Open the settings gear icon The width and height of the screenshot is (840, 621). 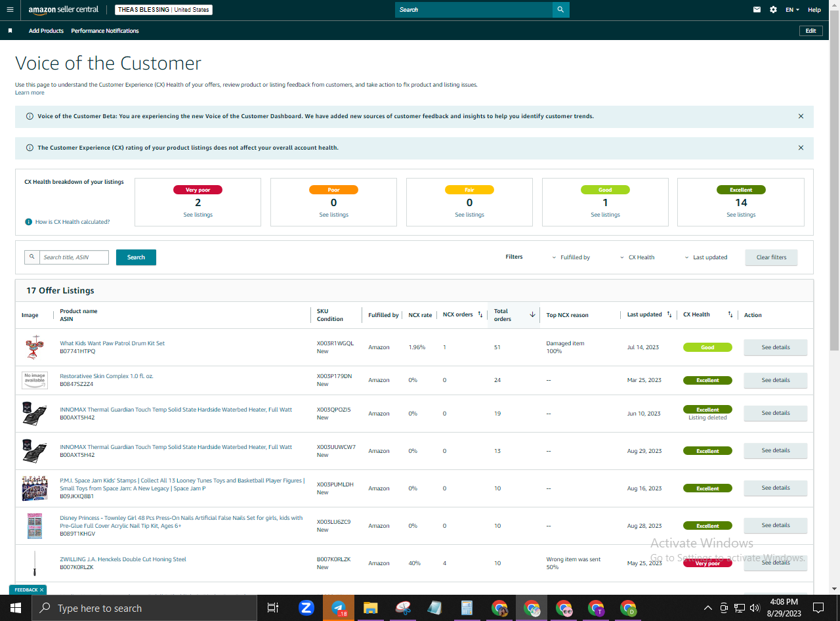773,10
